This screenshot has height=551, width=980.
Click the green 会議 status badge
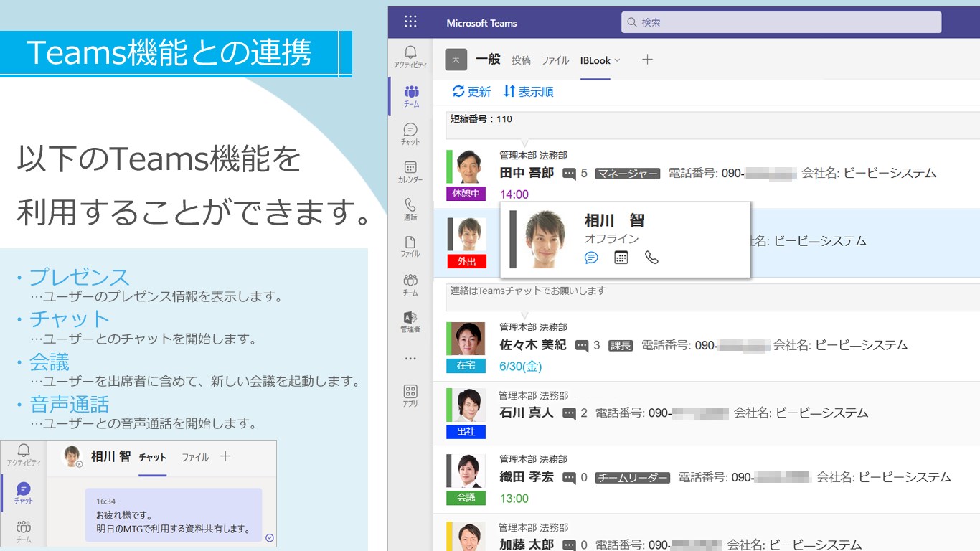coord(466,497)
